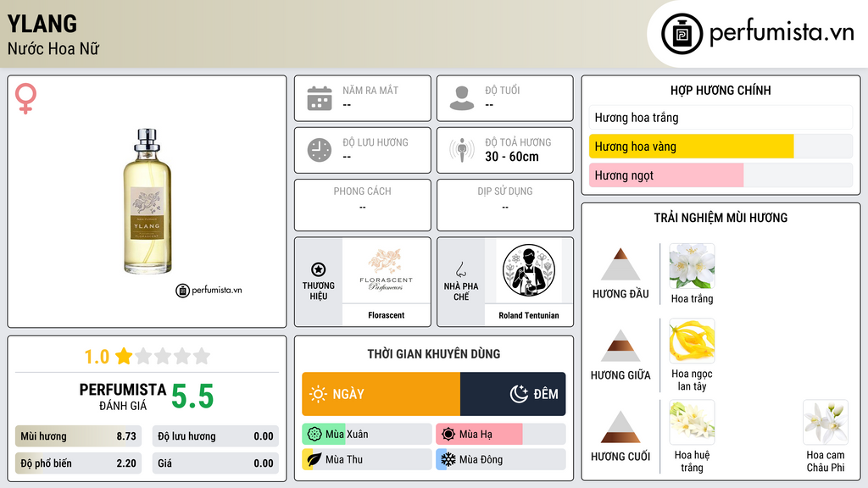Click the Dịp sử dụng info box
Screen dimensions: 868x488
coord(505,205)
